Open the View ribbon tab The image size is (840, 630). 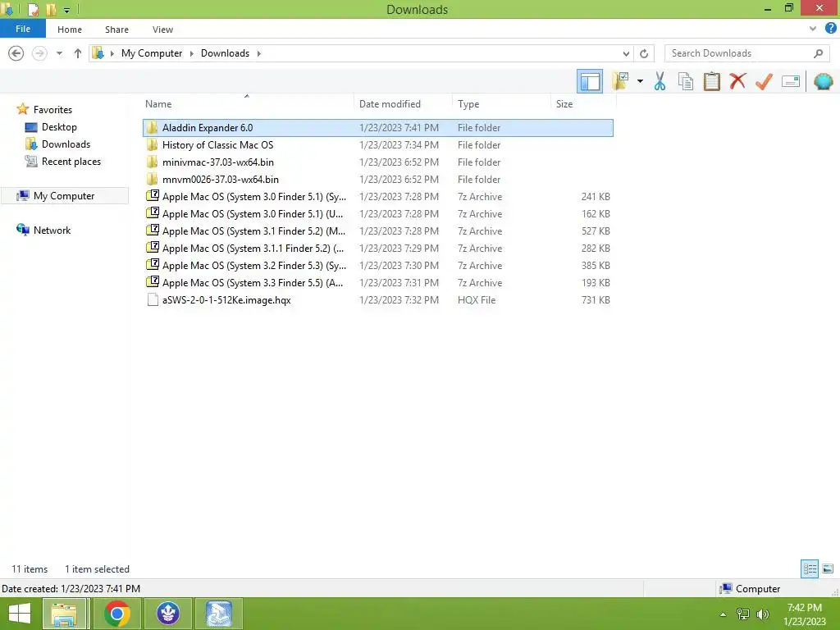[x=162, y=30]
